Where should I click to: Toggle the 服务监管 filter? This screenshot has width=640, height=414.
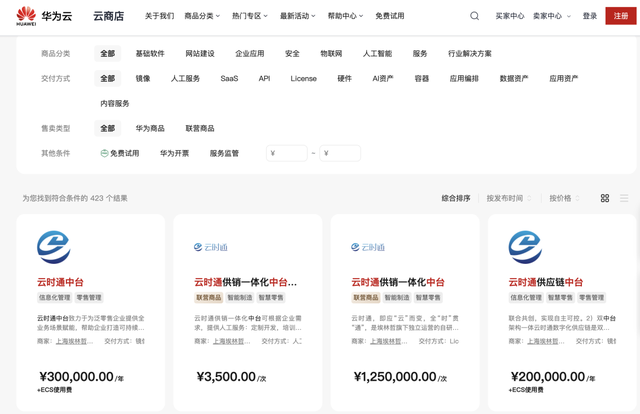coord(224,153)
